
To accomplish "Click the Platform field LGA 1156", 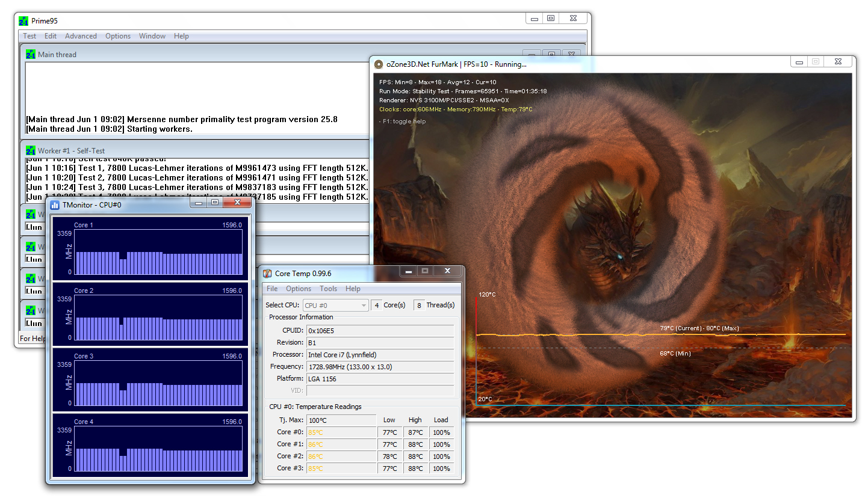I will (380, 378).
